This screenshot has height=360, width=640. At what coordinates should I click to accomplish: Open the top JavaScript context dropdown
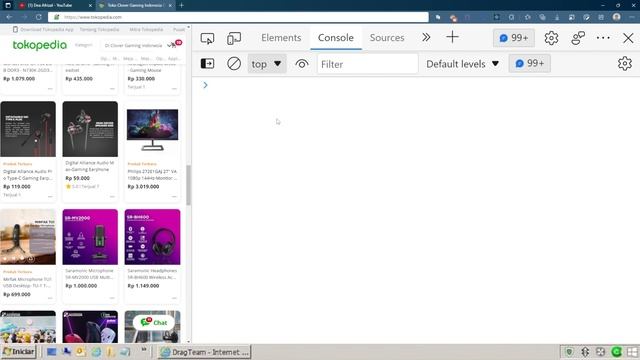266,64
